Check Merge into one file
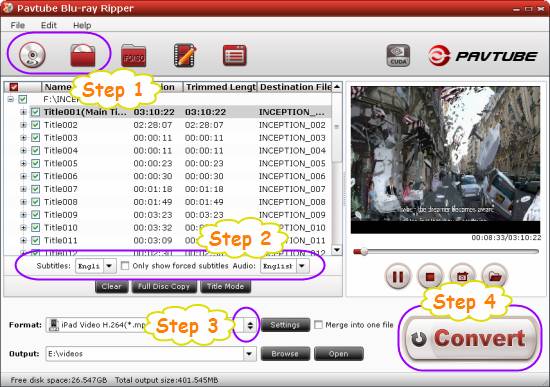The image size is (550, 387). pos(318,325)
